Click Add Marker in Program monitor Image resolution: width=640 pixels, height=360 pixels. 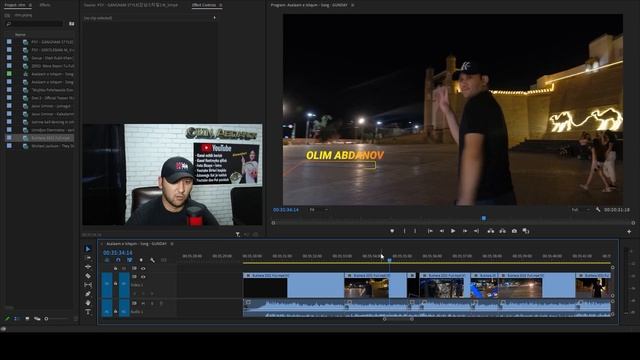pyautogui.click(x=392, y=231)
